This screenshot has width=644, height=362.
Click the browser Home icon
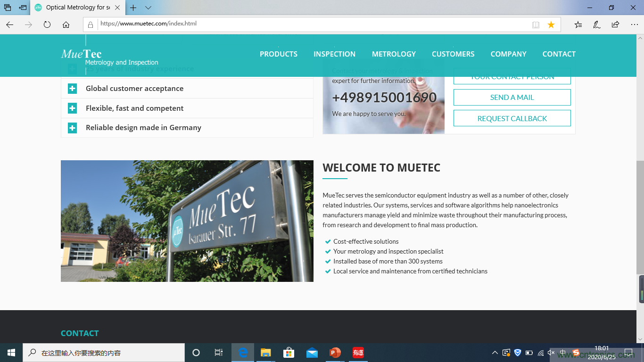pos(66,24)
